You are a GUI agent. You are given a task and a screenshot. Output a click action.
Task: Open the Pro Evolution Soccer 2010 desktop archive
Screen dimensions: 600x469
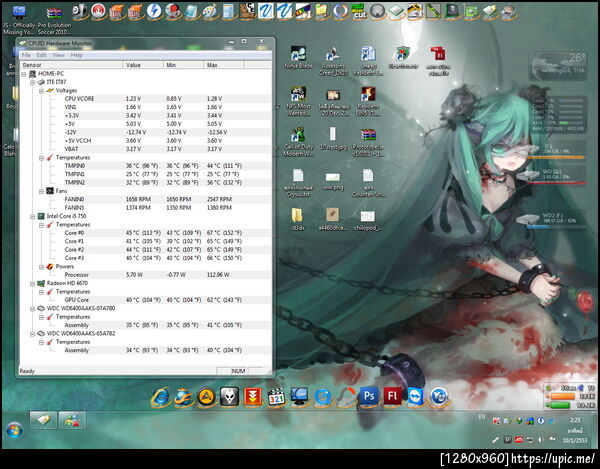coord(54,21)
